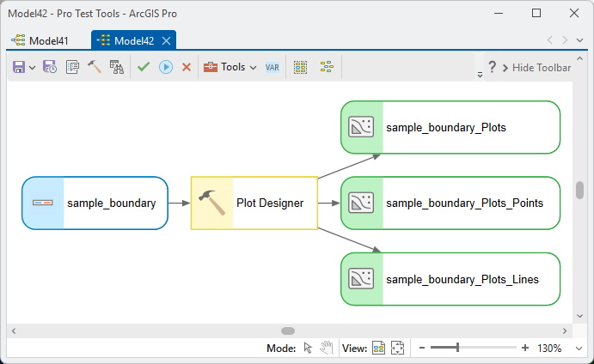Click the sample_boundary_Plots_Points feature class icon

(361, 203)
